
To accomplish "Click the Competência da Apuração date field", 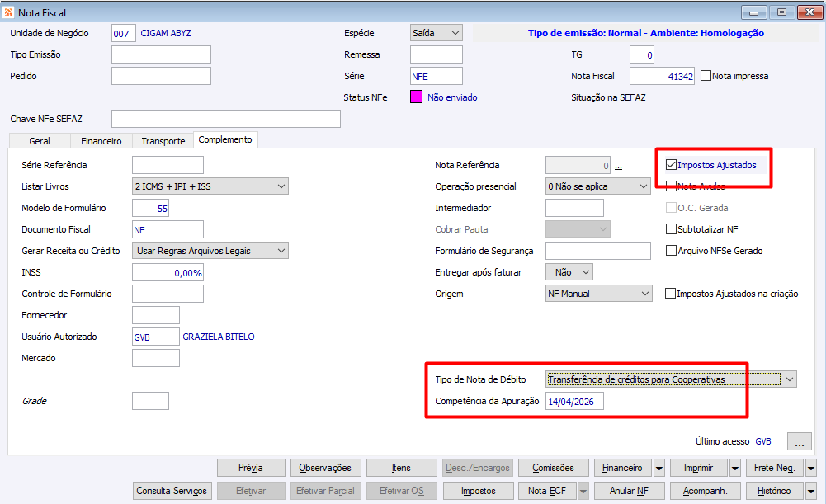I will (574, 402).
